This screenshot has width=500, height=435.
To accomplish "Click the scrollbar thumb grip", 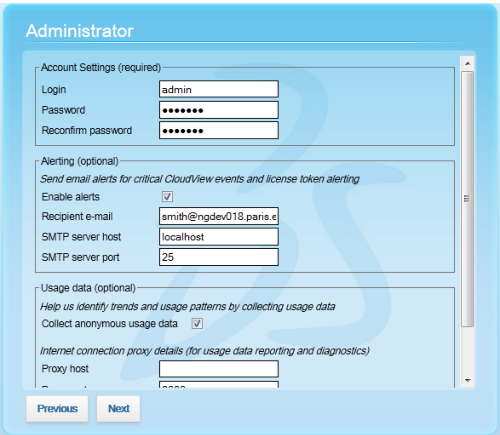I will (x=467, y=199).
